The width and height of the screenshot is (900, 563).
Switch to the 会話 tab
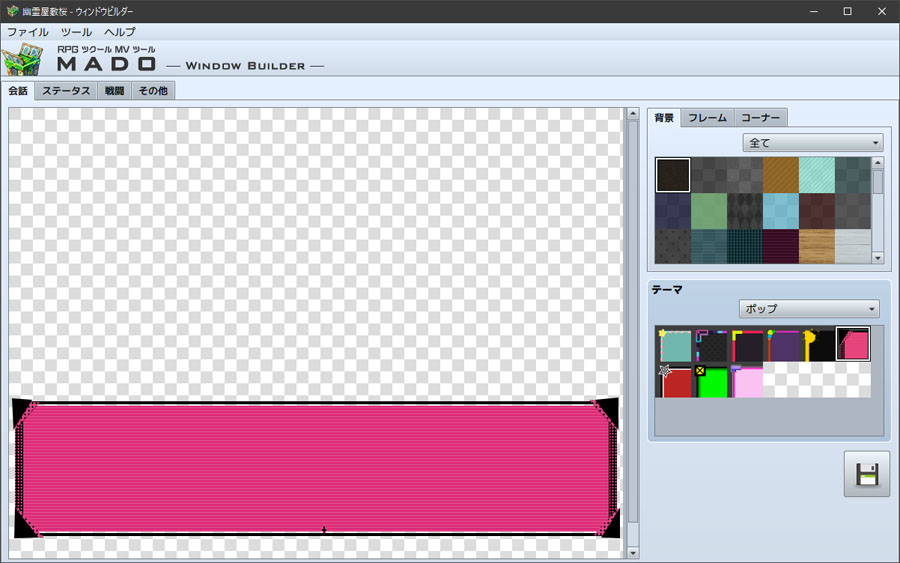[x=18, y=91]
